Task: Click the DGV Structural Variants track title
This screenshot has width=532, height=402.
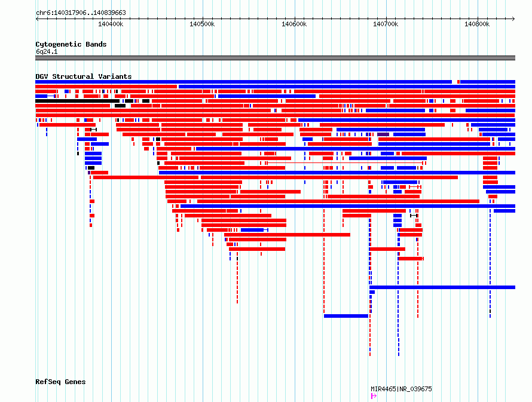Action: click(84, 76)
